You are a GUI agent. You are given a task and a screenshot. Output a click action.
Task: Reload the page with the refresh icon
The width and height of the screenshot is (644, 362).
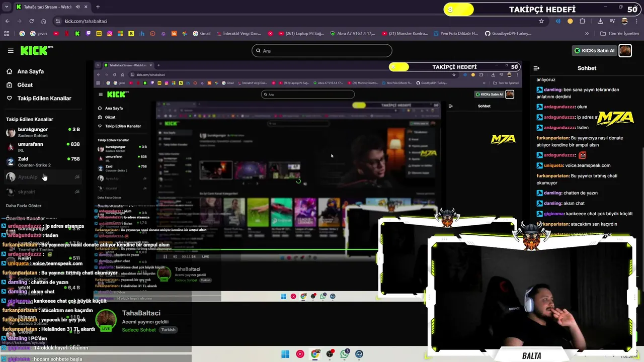click(x=31, y=21)
